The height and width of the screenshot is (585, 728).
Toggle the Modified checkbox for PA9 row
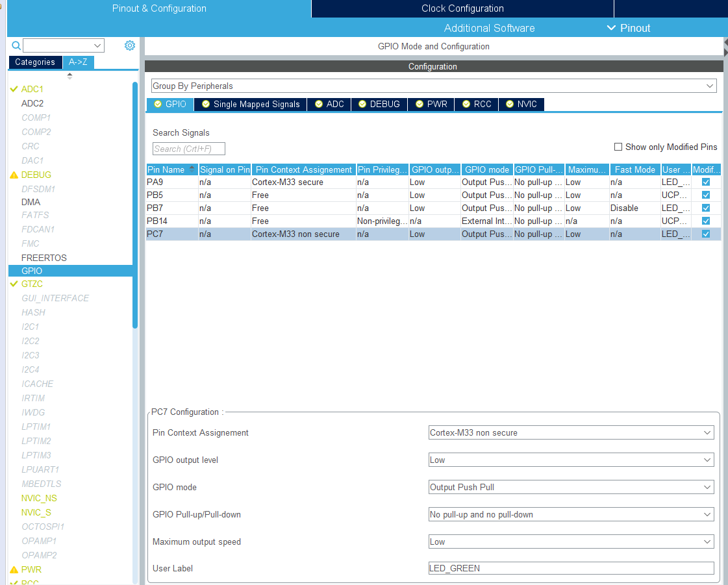coord(706,182)
